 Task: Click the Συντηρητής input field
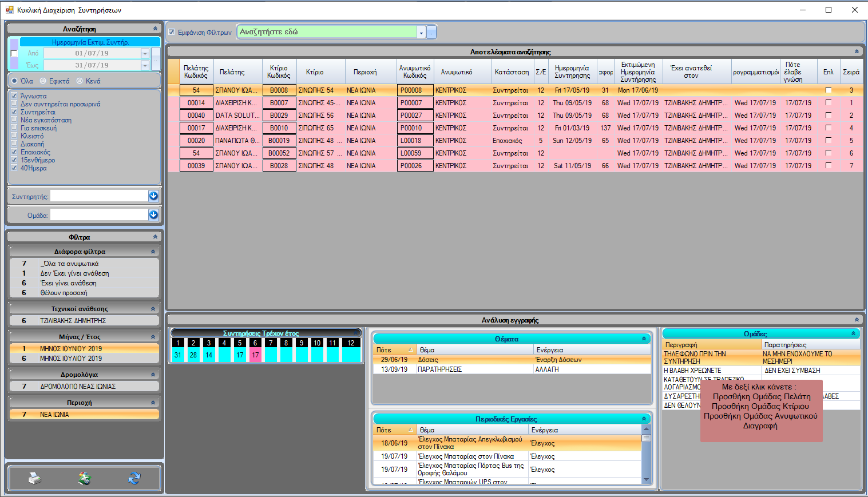pyautogui.click(x=98, y=196)
